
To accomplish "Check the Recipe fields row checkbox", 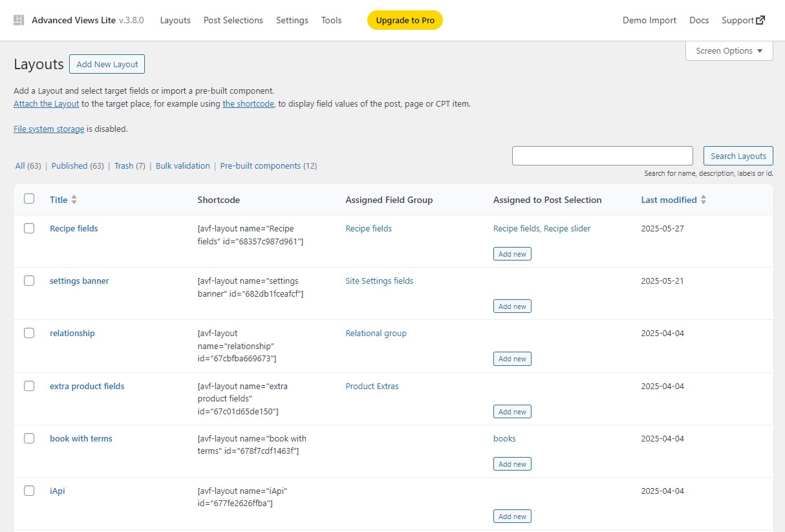I will click(29, 228).
